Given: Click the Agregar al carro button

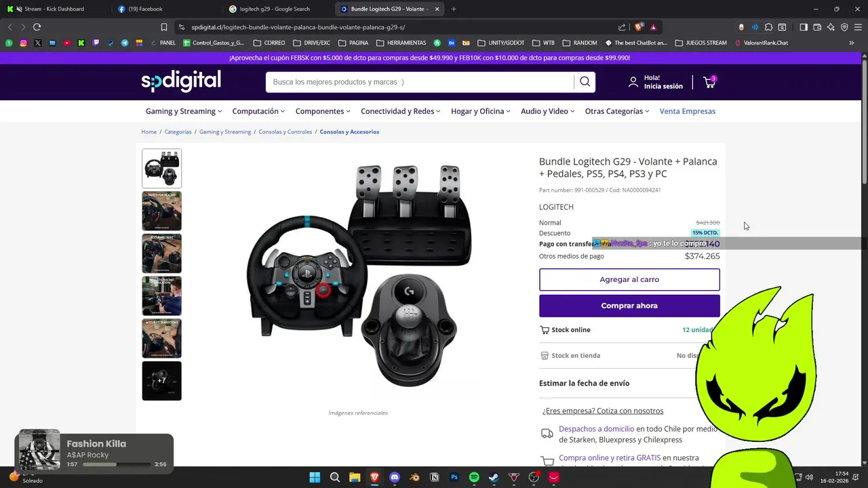Looking at the screenshot, I should (x=629, y=279).
